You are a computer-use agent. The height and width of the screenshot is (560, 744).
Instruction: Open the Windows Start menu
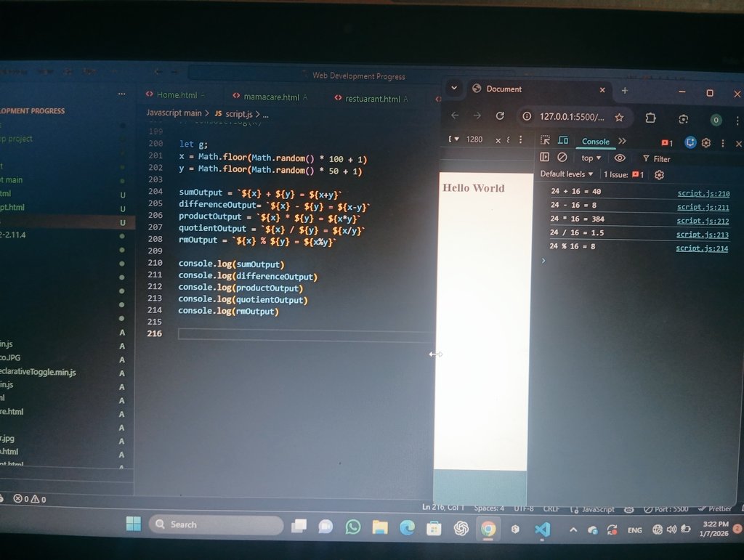click(x=134, y=524)
